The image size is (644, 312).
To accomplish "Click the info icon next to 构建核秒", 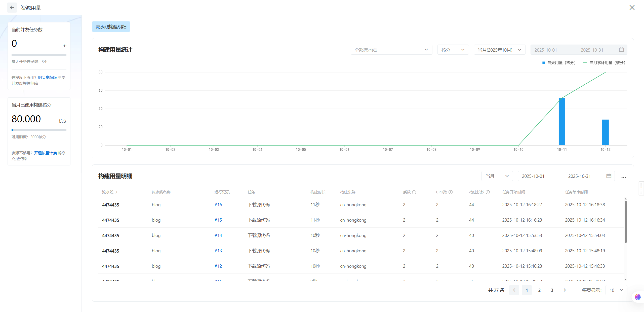I will pyautogui.click(x=488, y=192).
